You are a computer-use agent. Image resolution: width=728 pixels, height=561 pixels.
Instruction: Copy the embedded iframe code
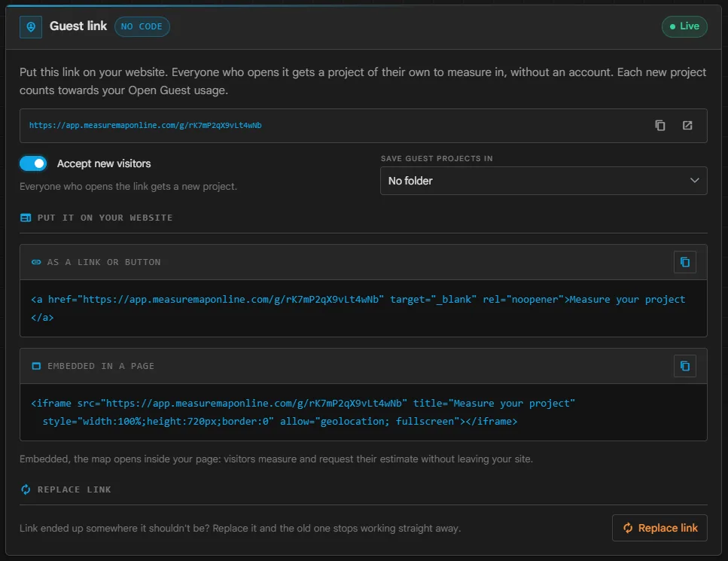pos(685,367)
